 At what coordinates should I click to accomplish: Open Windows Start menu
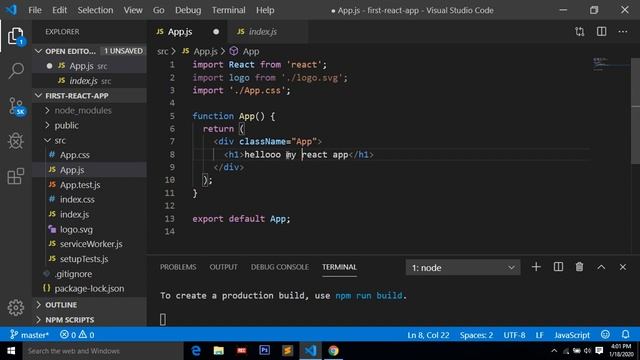(x=11, y=351)
